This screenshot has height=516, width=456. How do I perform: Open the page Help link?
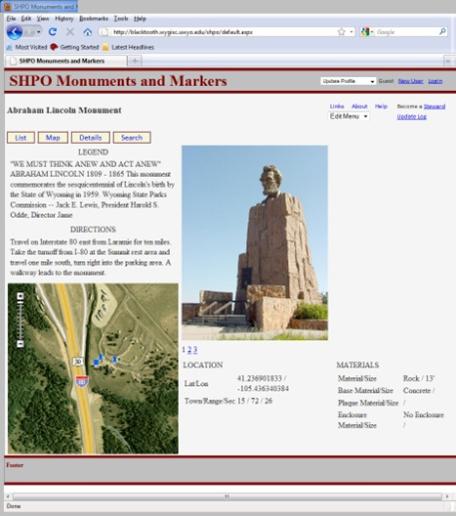pyautogui.click(x=381, y=106)
